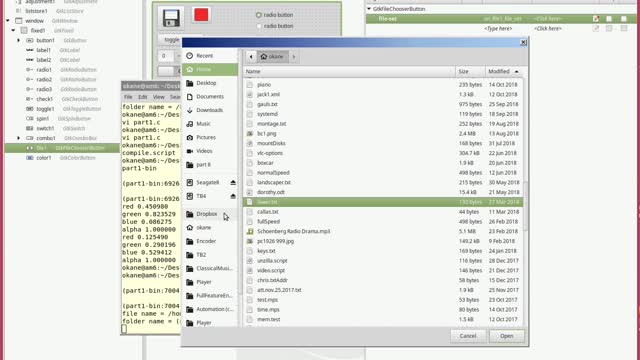Select pc1926 999.jpg in file list
Screen dimensions: 640x360
point(382,241)
